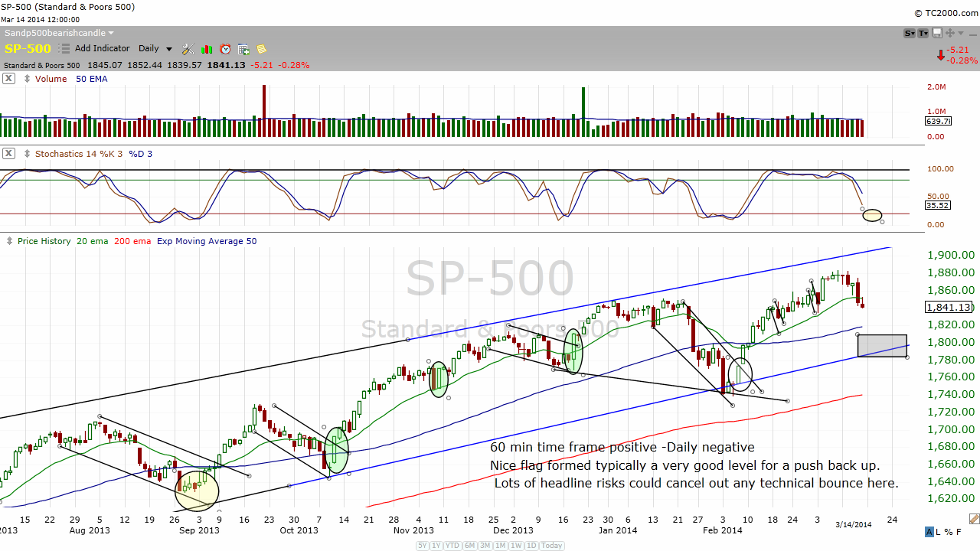The width and height of the screenshot is (980, 551).
Task: Click the calendar icon with plus sign
Action: [x=243, y=49]
